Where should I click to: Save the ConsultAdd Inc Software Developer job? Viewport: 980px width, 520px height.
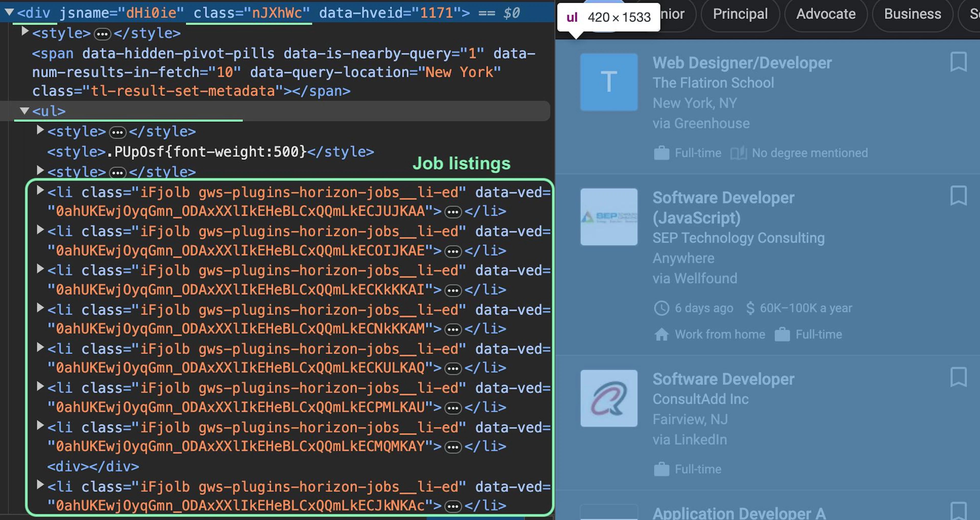pos(958,377)
